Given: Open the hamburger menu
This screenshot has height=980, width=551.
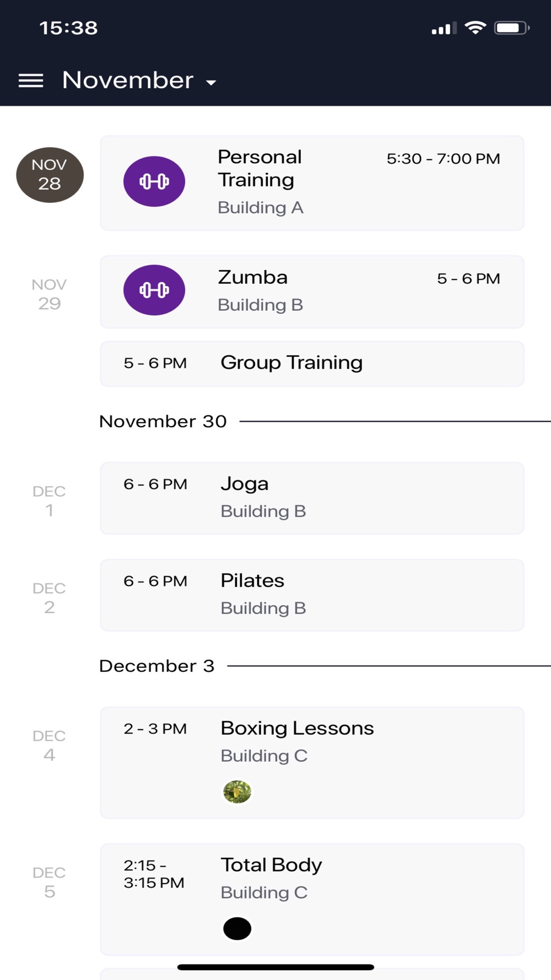Looking at the screenshot, I should (x=31, y=80).
